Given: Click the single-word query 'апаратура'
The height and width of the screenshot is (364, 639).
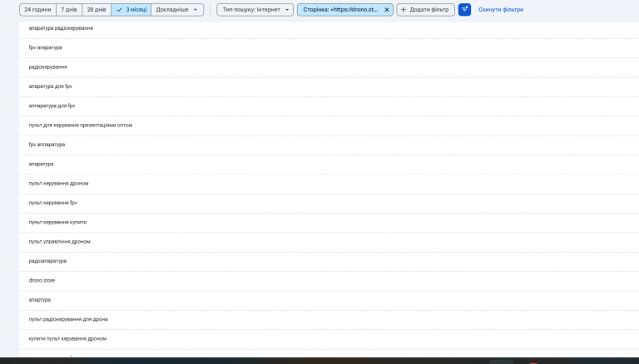Looking at the screenshot, I should 41,164.
